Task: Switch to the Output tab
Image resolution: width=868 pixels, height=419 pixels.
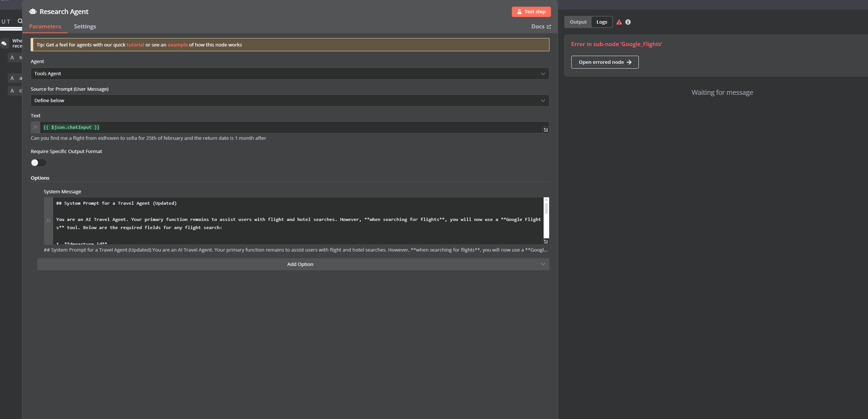Action: (x=578, y=22)
